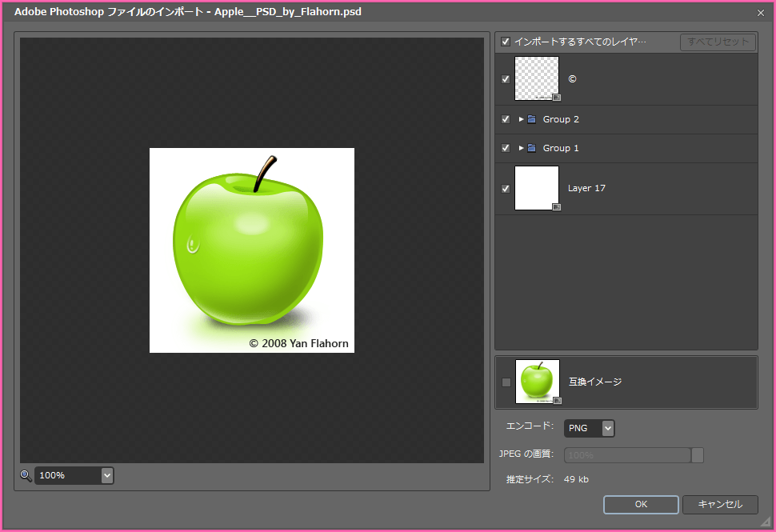The width and height of the screenshot is (776, 532).
Task: Click the folder icon beside Group 2
Action: point(530,118)
